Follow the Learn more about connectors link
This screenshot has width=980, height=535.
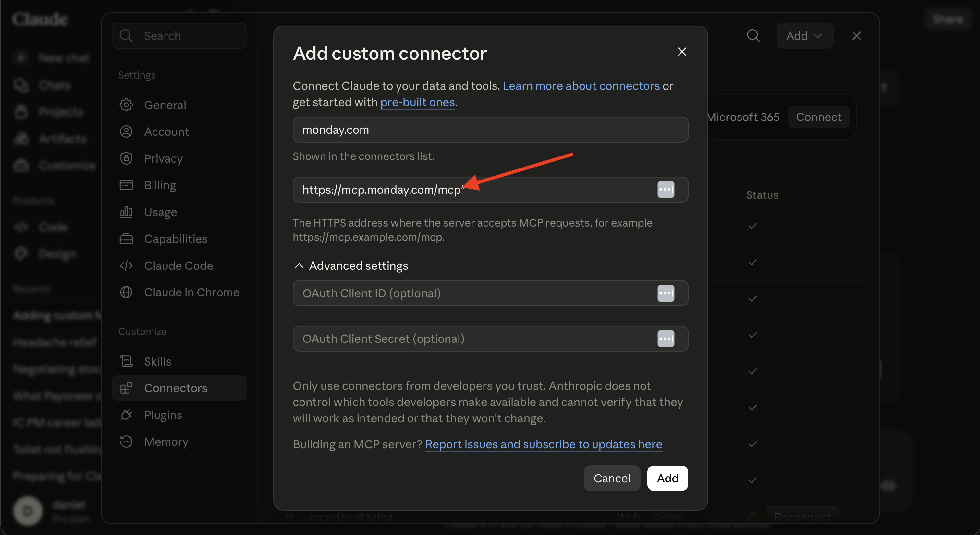coord(581,86)
